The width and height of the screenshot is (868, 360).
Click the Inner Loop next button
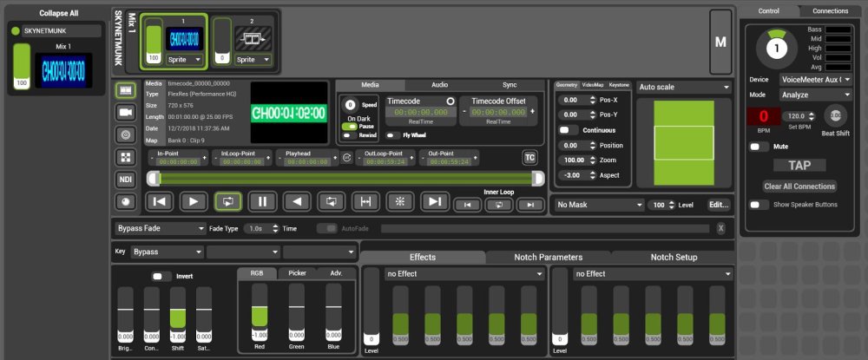point(531,206)
